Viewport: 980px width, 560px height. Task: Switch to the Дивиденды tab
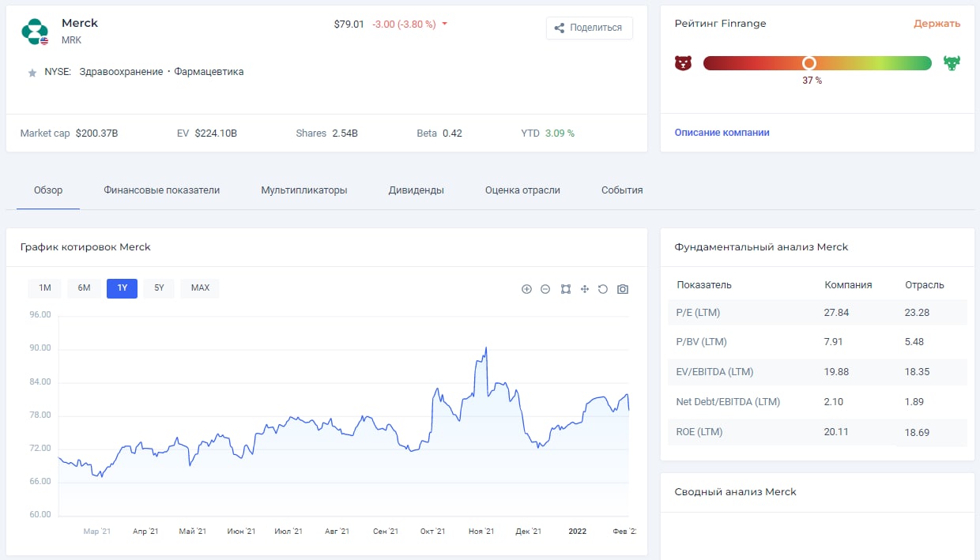point(416,190)
